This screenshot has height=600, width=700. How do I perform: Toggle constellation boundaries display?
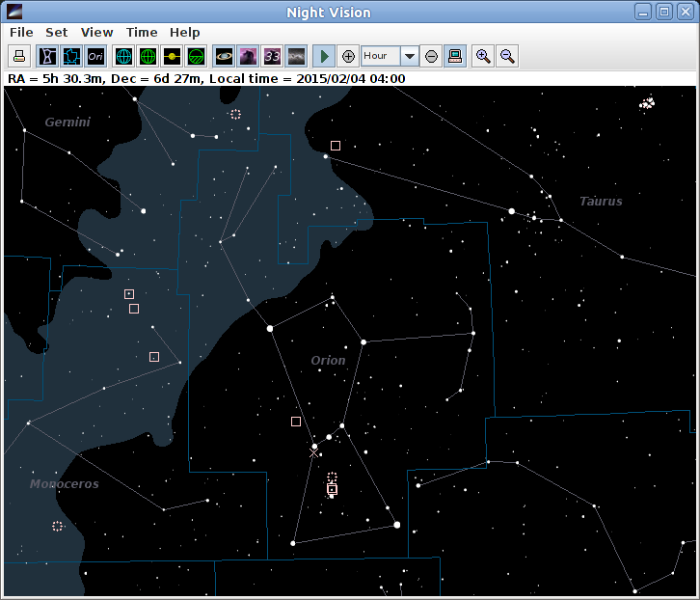(71, 56)
